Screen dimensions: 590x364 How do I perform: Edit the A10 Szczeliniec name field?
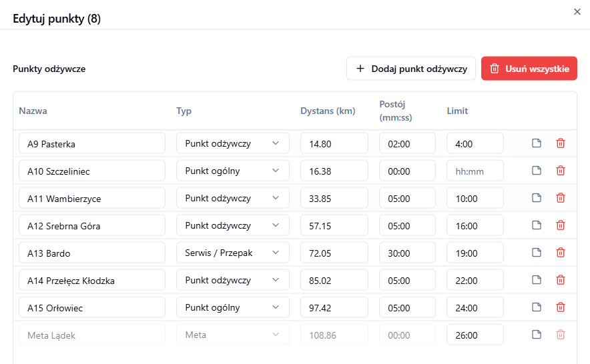tap(92, 171)
